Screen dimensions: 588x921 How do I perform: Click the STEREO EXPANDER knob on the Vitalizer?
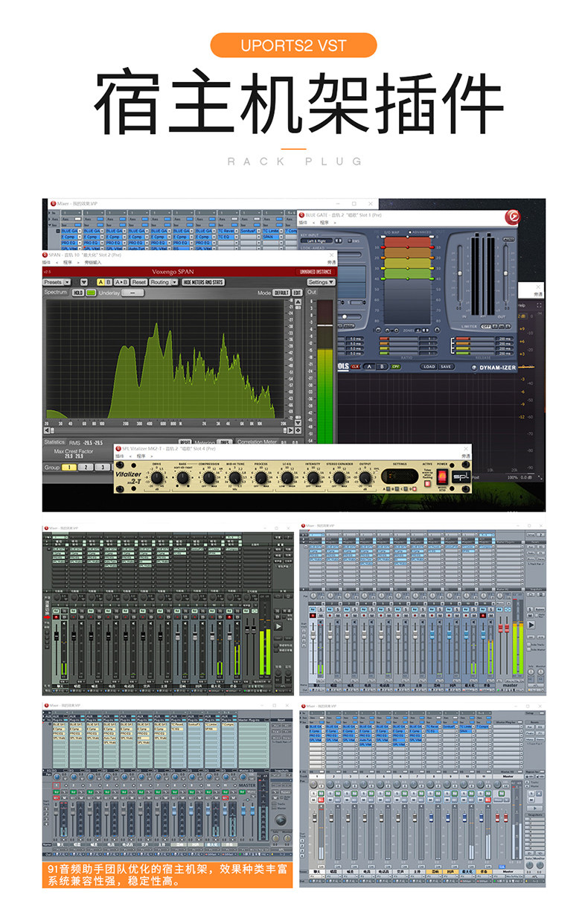pos(339,478)
